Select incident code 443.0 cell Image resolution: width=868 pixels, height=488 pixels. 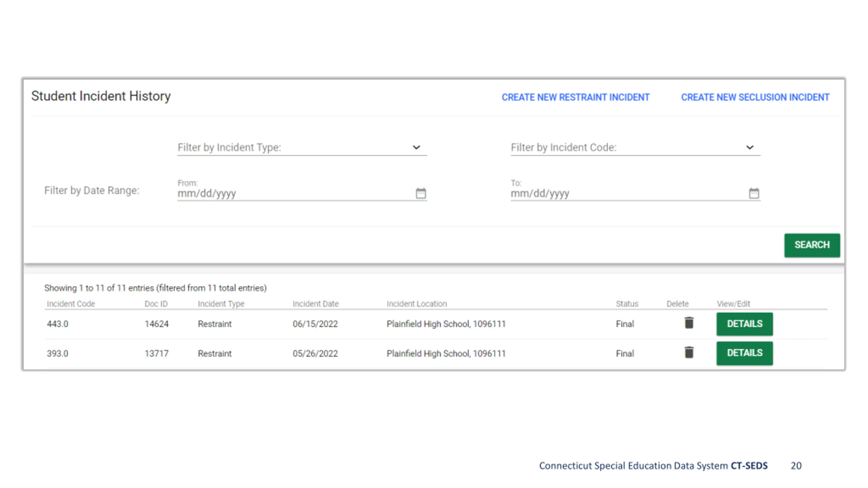(57, 324)
